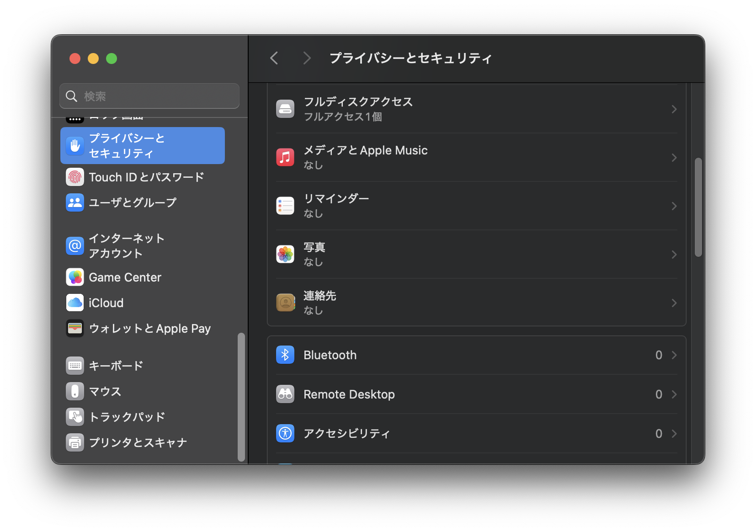Expand the 連絡先 row chevron

pyautogui.click(x=674, y=303)
